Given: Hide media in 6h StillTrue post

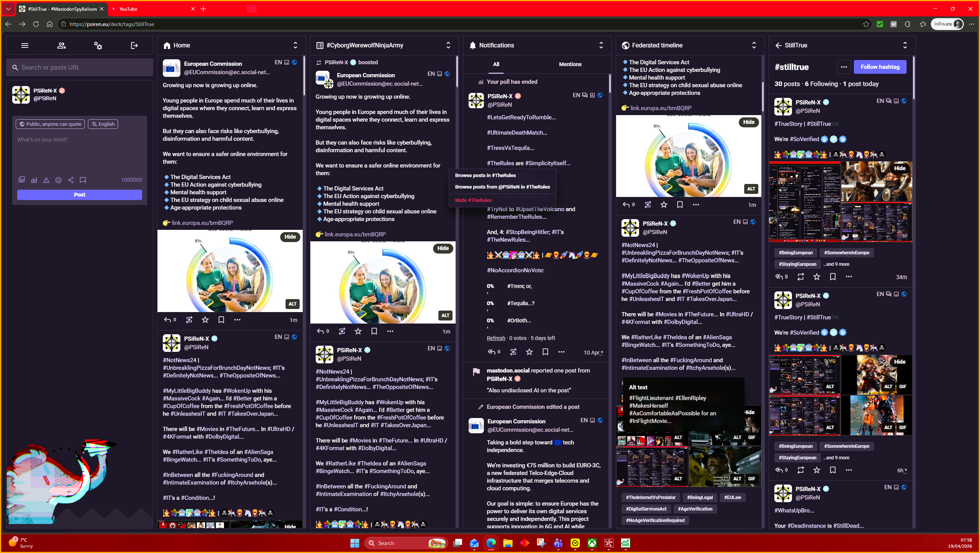Looking at the screenshot, I should point(900,362).
